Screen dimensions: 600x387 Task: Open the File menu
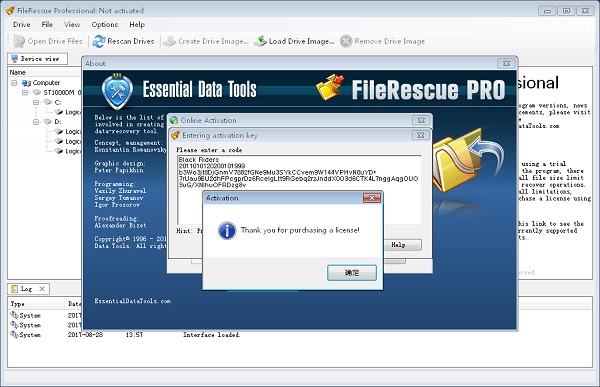click(47, 24)
